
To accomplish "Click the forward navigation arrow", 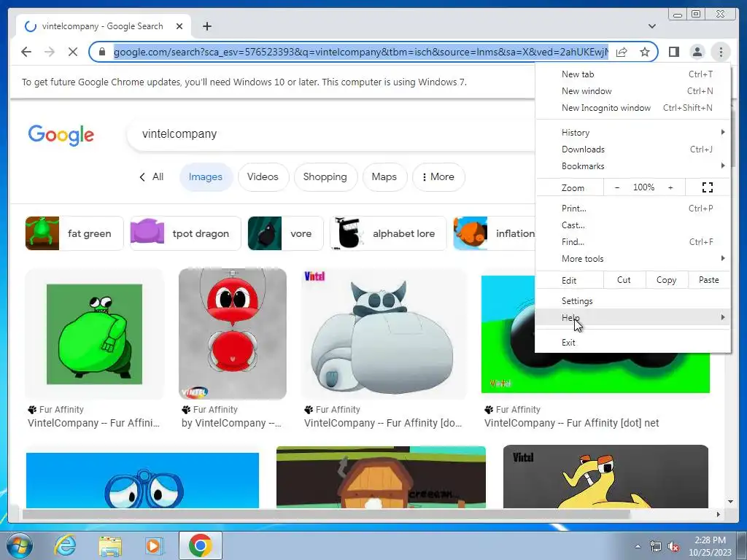I will click(x=50, y=52).
